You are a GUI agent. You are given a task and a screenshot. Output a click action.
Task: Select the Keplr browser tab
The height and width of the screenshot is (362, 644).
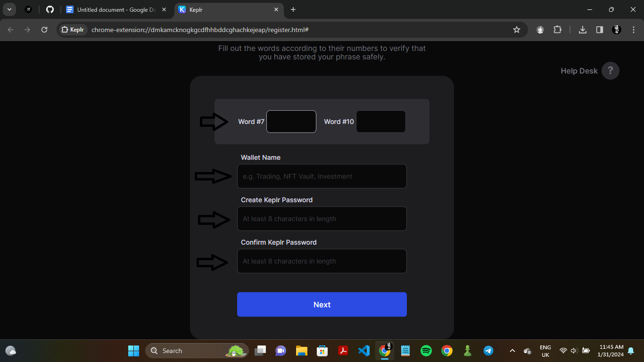[229, 9]
